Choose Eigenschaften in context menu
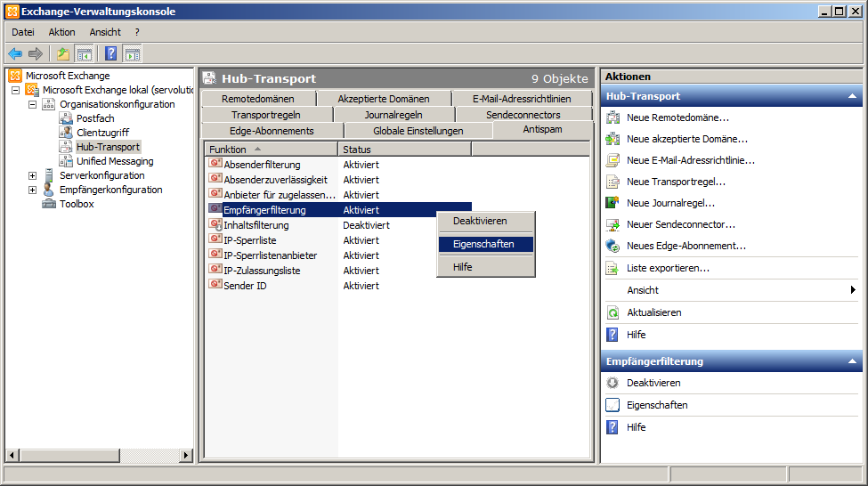The width and height of the screenshot is (868, 486). (486, 244)
